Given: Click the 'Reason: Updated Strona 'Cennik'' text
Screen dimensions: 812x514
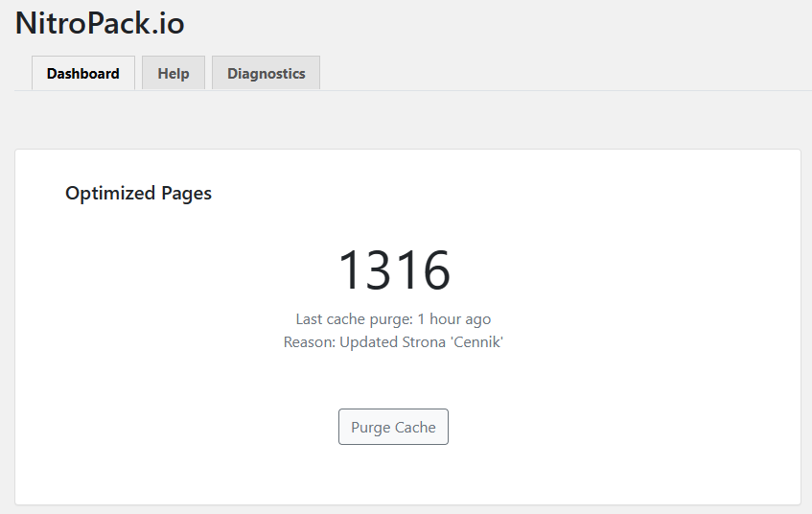Looking at the screenshot, I should coord(394,342).
